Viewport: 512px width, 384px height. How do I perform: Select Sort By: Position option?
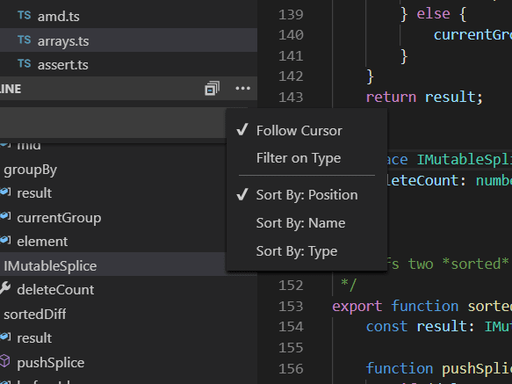point(307,195)
